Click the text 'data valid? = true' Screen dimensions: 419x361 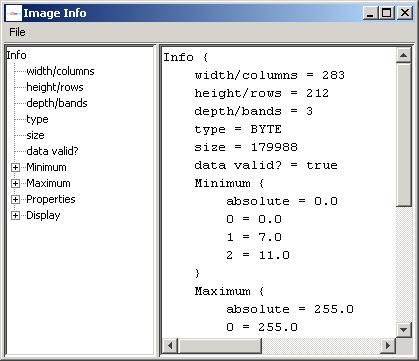[x=266, y=165]
